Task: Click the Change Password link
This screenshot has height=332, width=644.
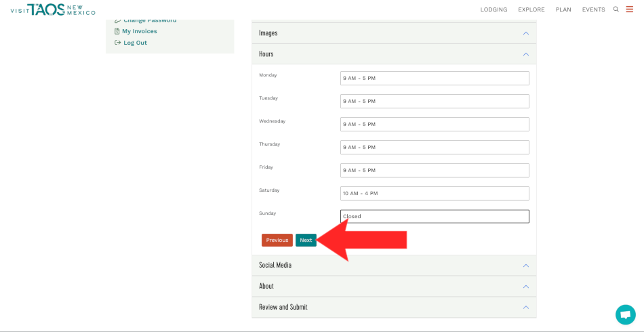Action: tap(149, 20)
